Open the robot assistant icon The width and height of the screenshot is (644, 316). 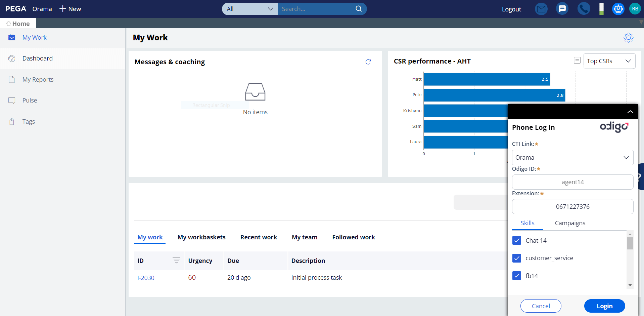[x=618, y=9]
